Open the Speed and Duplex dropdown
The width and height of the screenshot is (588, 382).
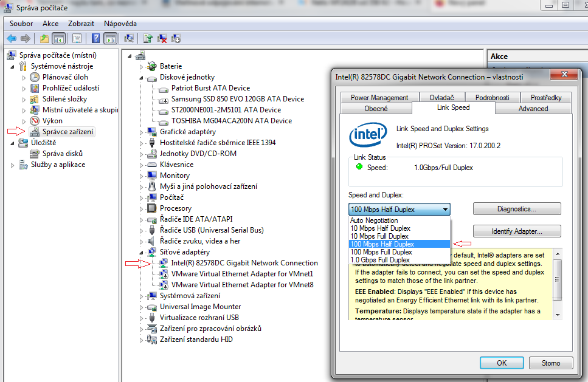point(399,210)
